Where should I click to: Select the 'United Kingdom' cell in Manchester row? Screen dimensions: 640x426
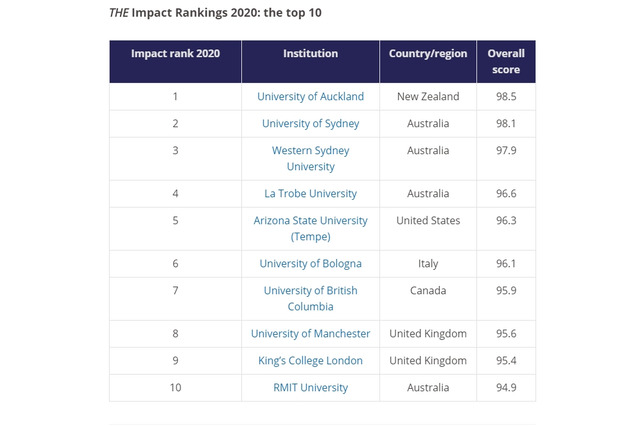tap(428, 334)
